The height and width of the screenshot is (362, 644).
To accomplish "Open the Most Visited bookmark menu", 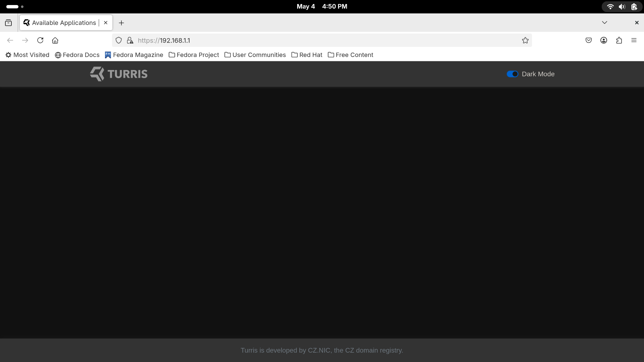I will [27, 55].
